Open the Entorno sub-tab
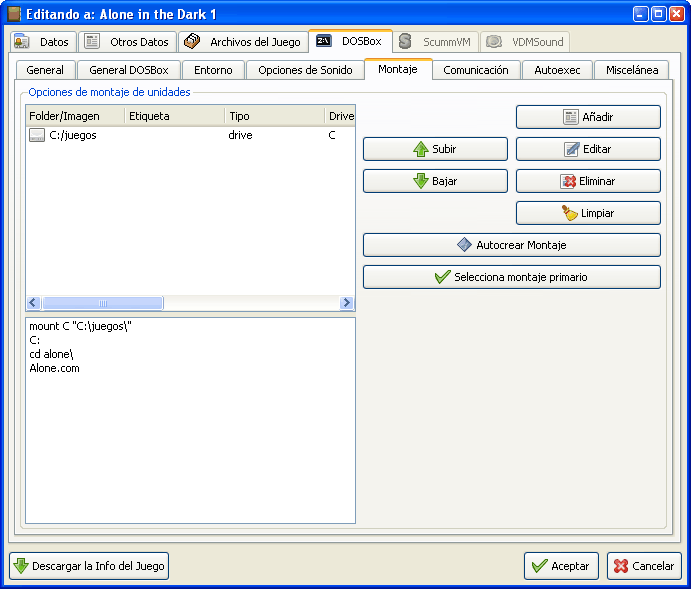The image size is (691, 589). pyautogui.click(x=213, y=70)
